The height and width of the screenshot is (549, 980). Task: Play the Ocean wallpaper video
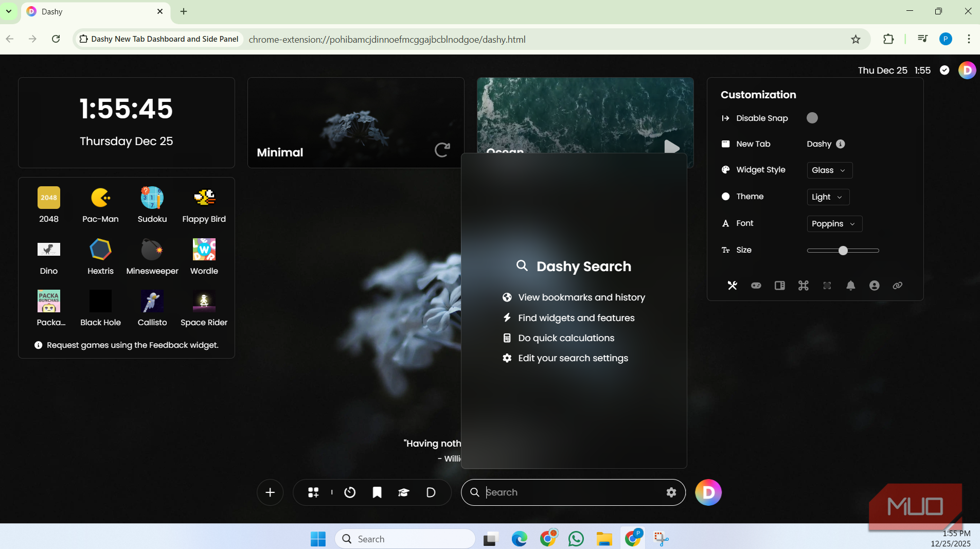(x=672, y=147)
